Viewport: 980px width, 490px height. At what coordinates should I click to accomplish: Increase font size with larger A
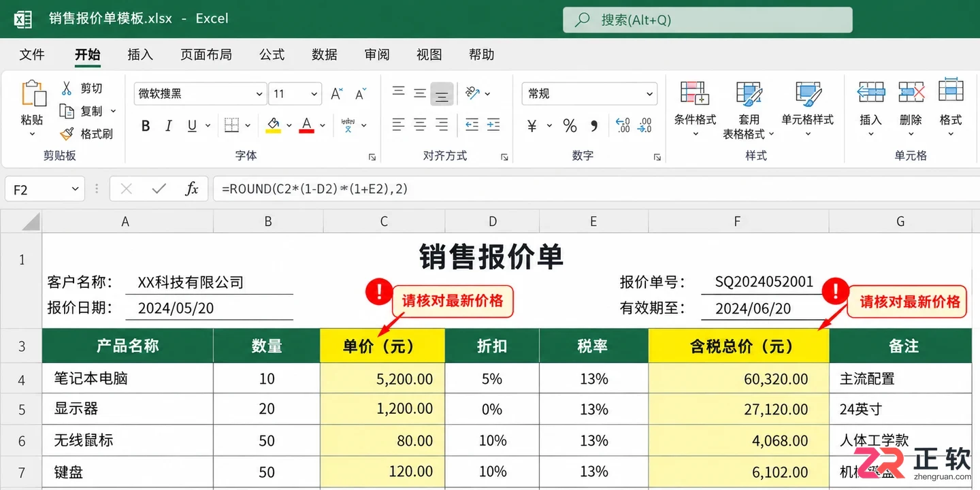click(336, 94)
